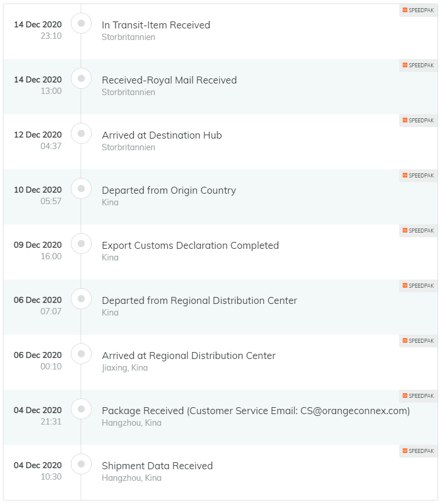Click SPEEDPAK badge on Arrived at Destination Hub row
This screenshot has height=504, width=441.
(x=418, y=120)
